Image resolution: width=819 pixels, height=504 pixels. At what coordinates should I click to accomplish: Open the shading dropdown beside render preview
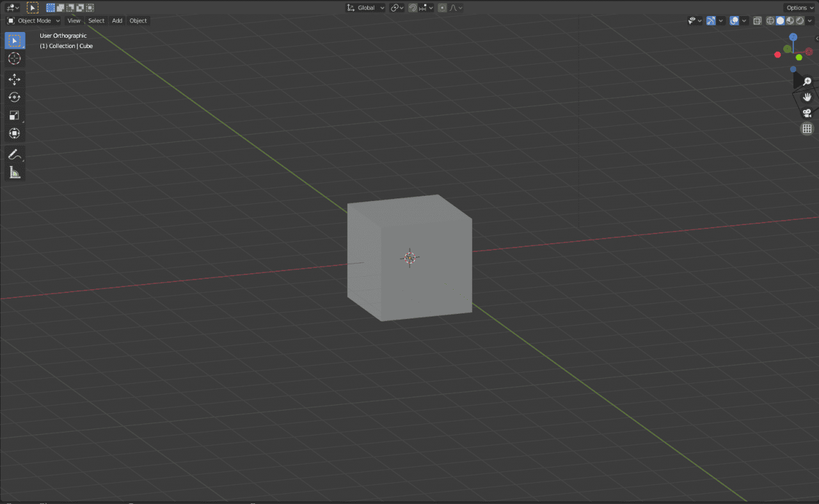tap(810, 20)
